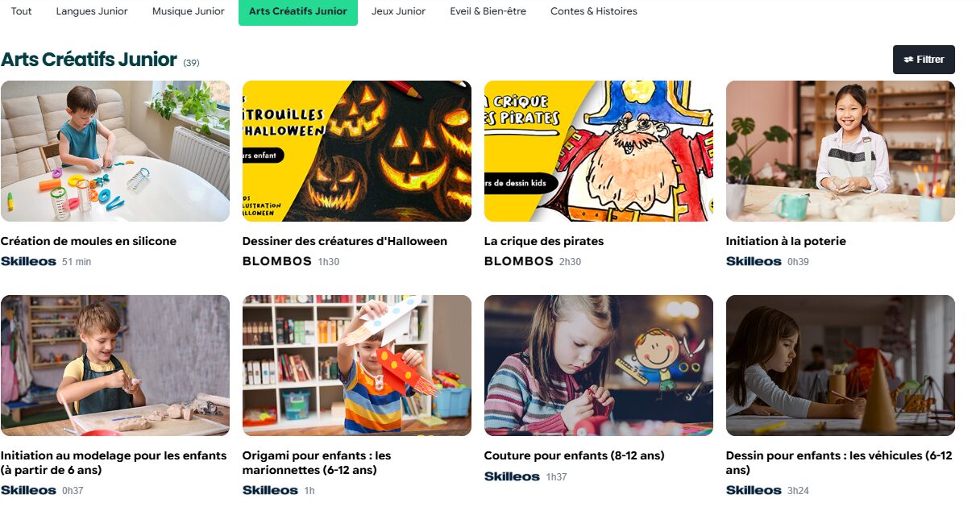
Task: Open the silicone molds course thumbnail
Action: coord(115,151)
